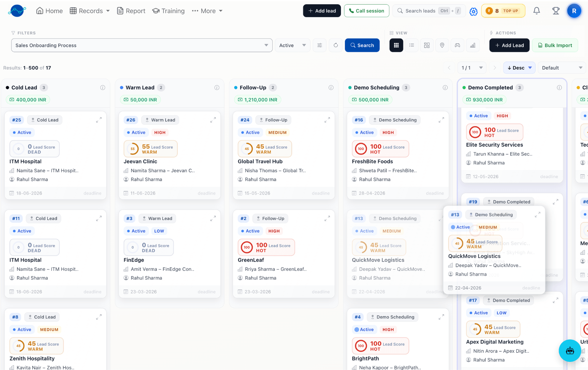Expand lead card #3
Viewport: 588px width, 370px height.
pos(213,219)
